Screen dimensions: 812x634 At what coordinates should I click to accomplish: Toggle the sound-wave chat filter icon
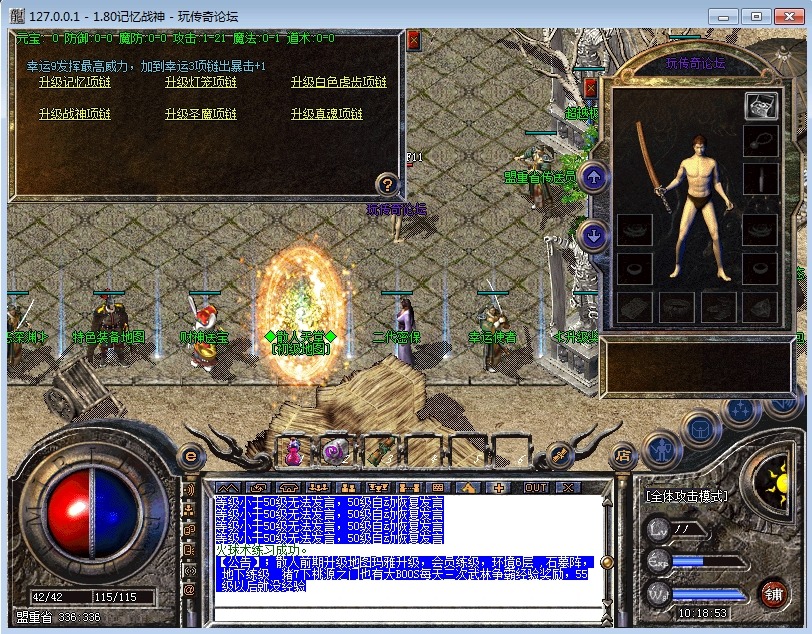[x=190, y=490]
